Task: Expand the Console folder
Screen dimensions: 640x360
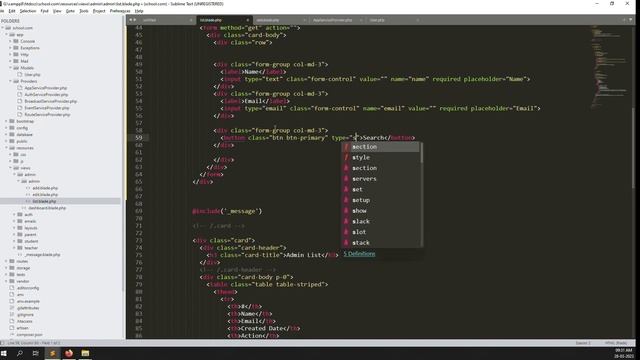Action: click(10, 41)
